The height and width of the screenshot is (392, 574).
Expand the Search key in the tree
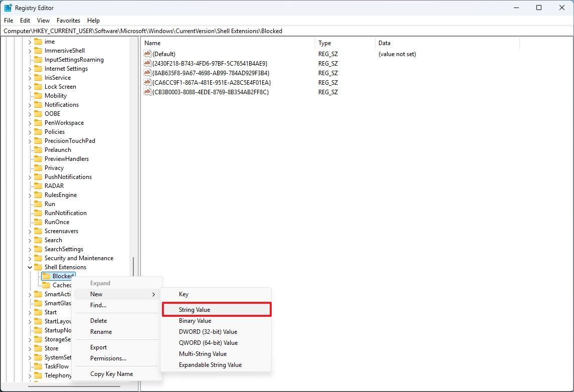coord(31,240)
